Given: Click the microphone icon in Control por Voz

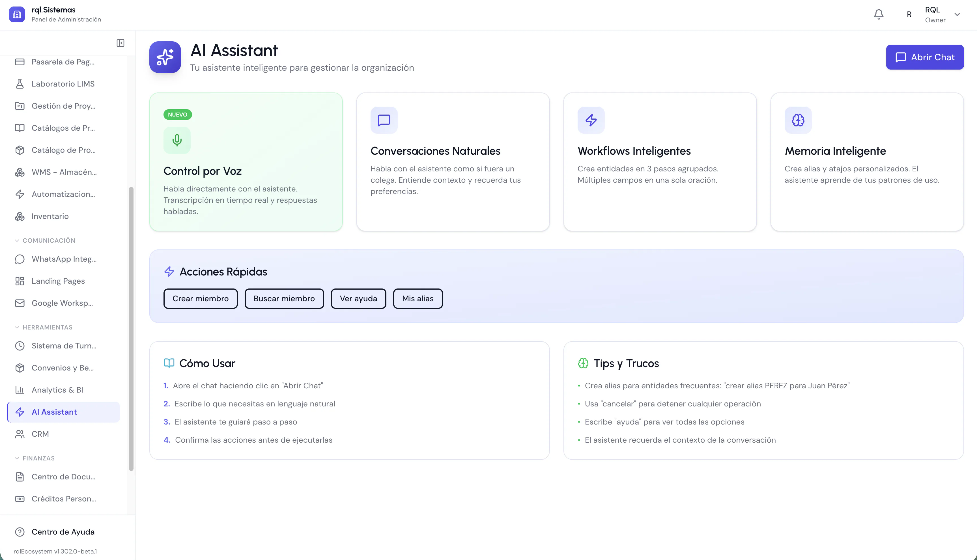Looking at the screenshot, I should (177, 140).
